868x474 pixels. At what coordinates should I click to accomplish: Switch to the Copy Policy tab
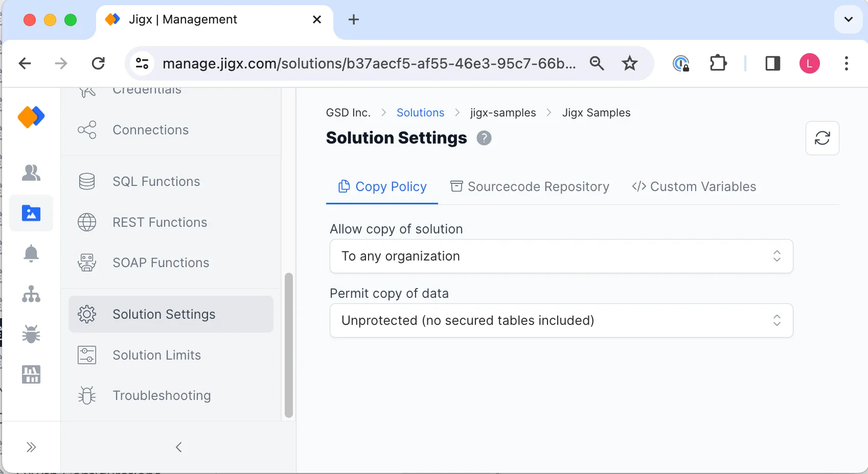click(x=382, y=186)
